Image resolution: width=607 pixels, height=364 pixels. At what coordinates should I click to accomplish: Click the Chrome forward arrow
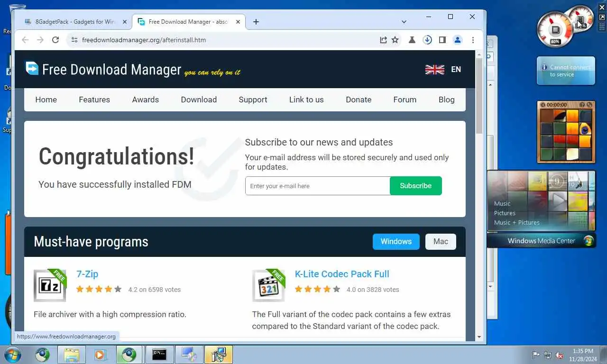tap(40, 40)
